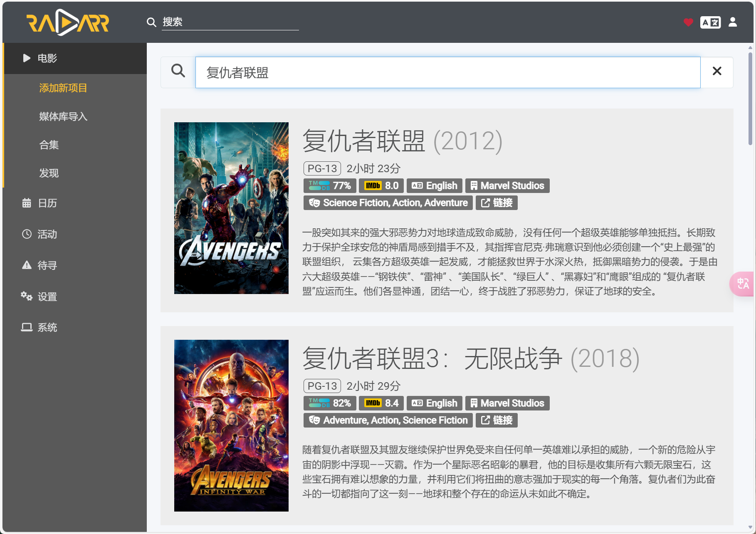The height and width of the screenshot is (534, 756).
Task: Open 合集 collections page
Action: [49, 145]
